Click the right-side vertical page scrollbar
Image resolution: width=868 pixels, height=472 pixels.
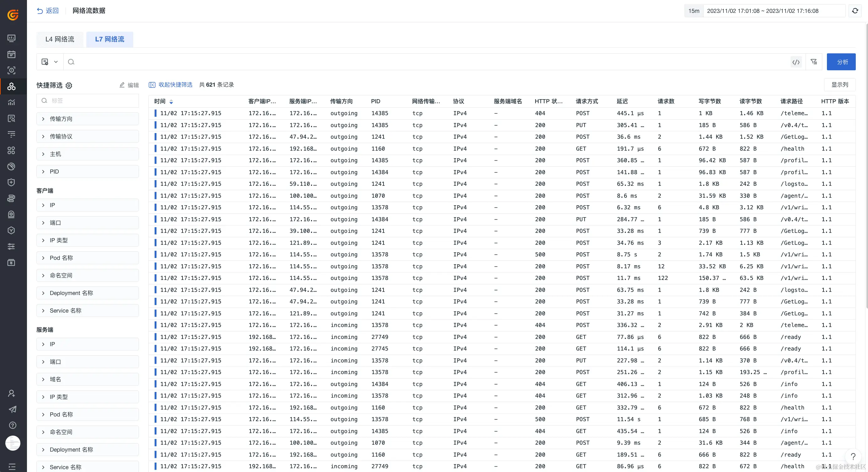866,165
